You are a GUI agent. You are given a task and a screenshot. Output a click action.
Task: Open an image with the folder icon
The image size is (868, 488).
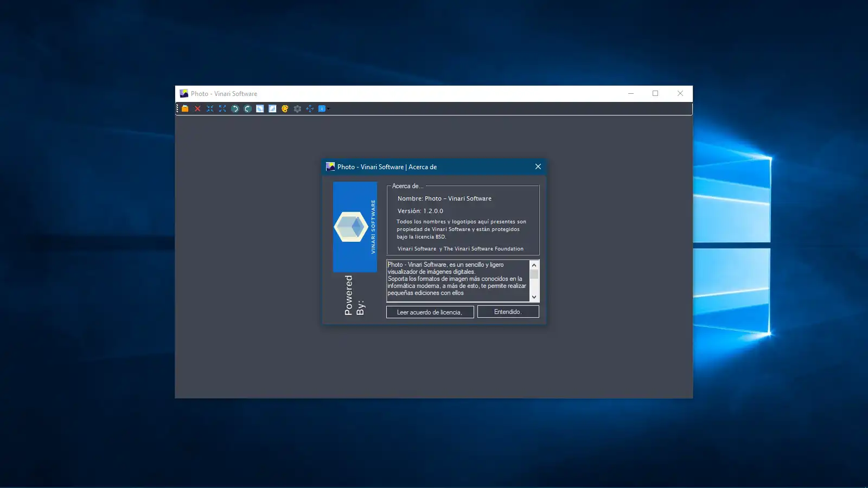pyautogui.click(x=185, y=108)
